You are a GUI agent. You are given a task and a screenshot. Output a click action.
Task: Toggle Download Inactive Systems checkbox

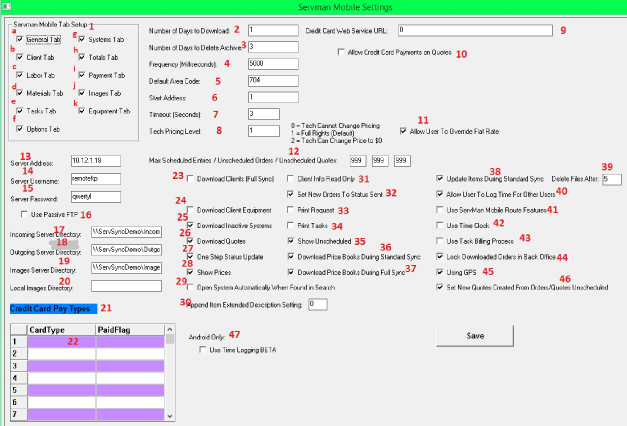tap(190, 225)
